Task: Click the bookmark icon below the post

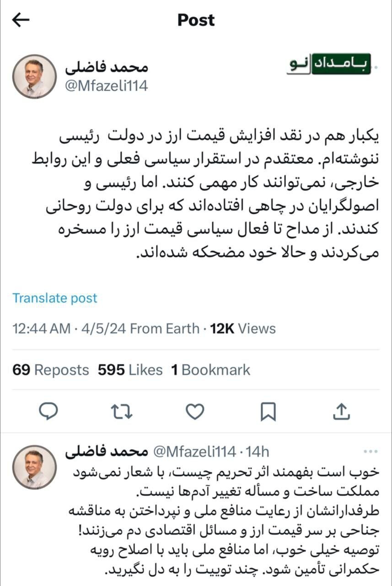Action: [268, 412]
